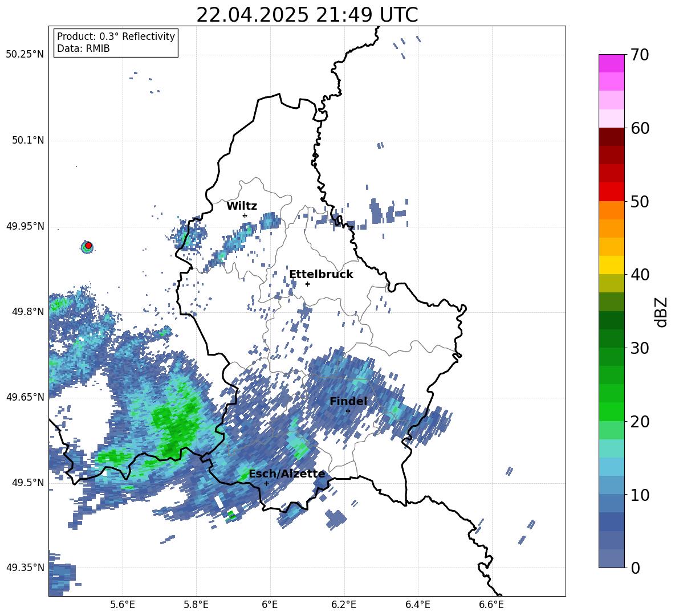675x616 pixels.
Task: Click the 10 colorbar tick label
Action: click(640, 495)
